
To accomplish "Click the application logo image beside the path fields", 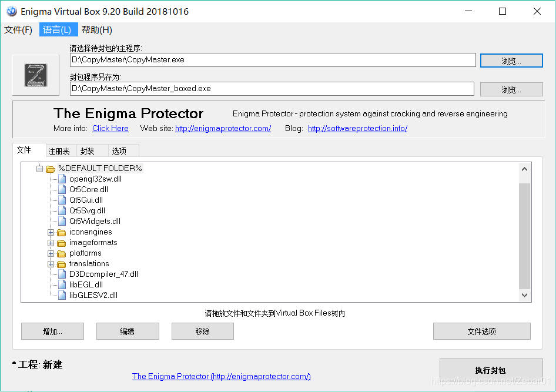I will 36,75.
